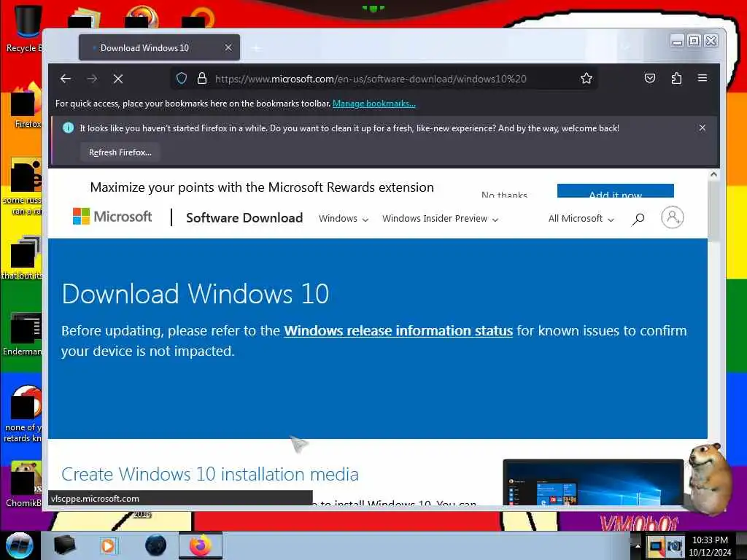Click the Maximize your points rewards banner text
This screenshot has height=560, width=747.
(262, 187)
